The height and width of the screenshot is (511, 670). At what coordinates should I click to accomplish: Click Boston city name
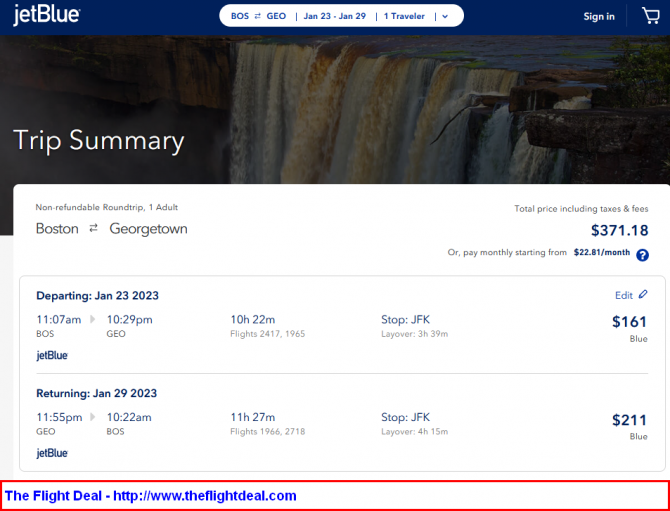click(x=57, y=229)
